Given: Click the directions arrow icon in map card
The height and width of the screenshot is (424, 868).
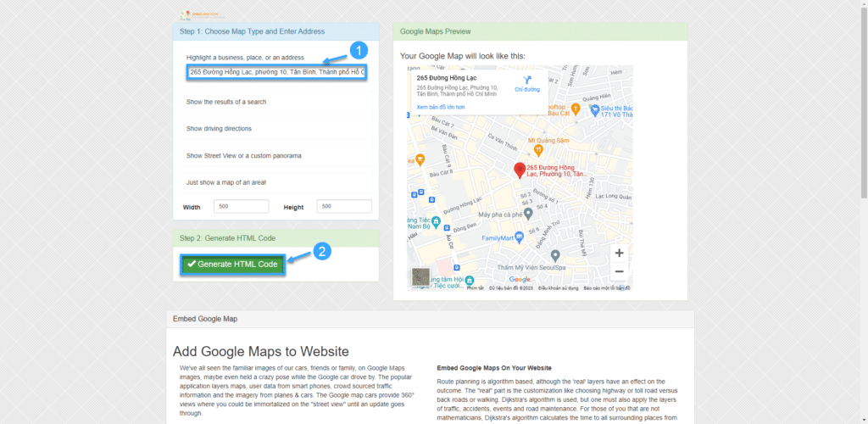Looking at the screenshot, I should coord(527,80).
